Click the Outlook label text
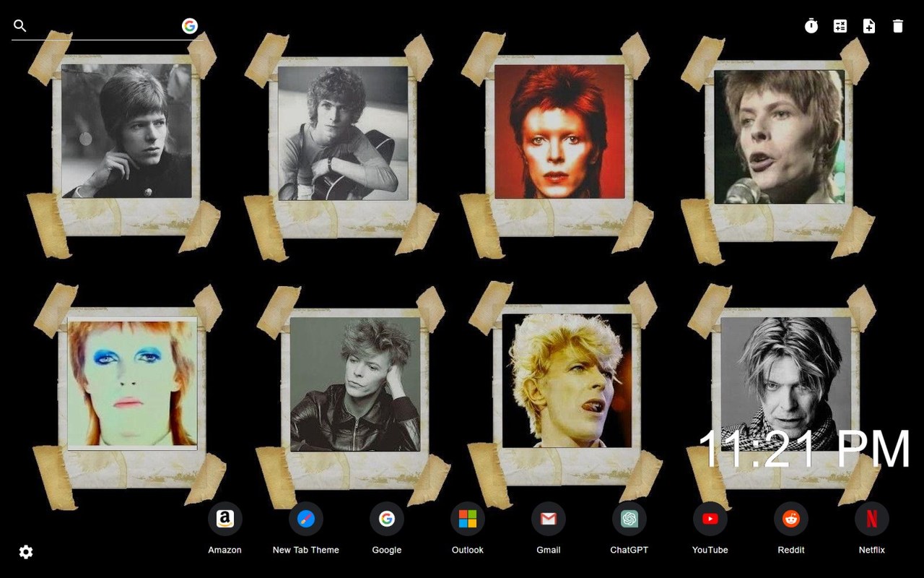Image resolution: width=924 pixels, height=578 pixels. click(x=468, y=550)
